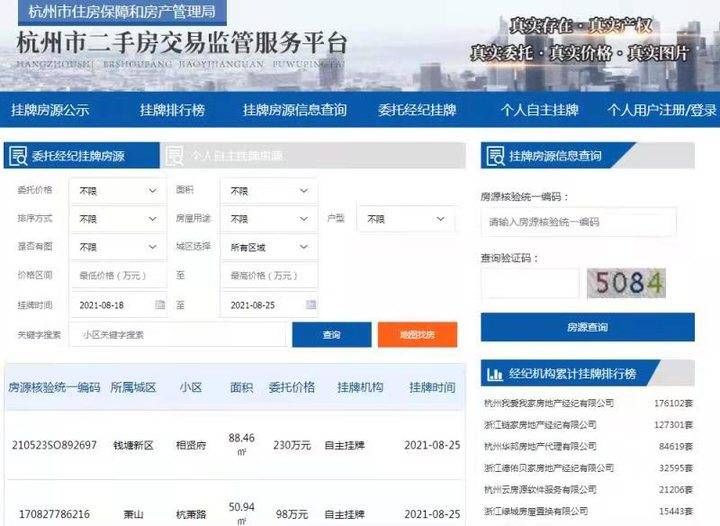Open 个人用户注册/登录 in the navigation bar
Viewport: 720px width, 526px height.
662,110
